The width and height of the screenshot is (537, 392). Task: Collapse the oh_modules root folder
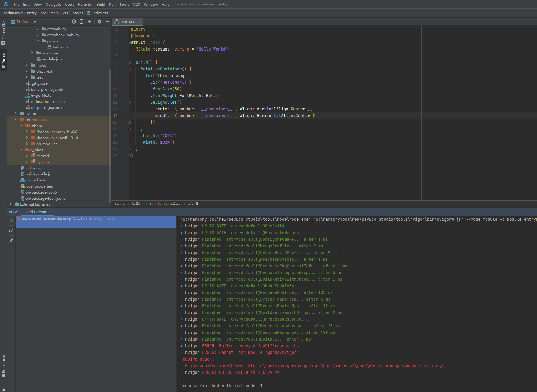16,119
